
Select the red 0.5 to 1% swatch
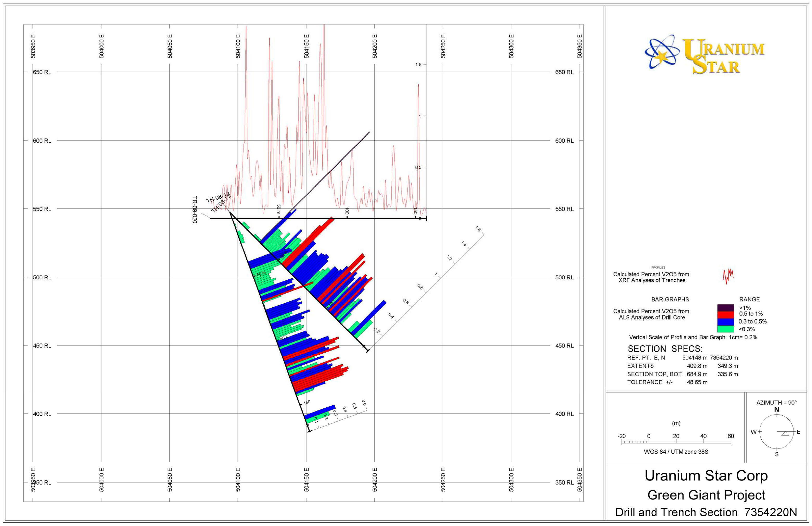[x=725, y=315]
